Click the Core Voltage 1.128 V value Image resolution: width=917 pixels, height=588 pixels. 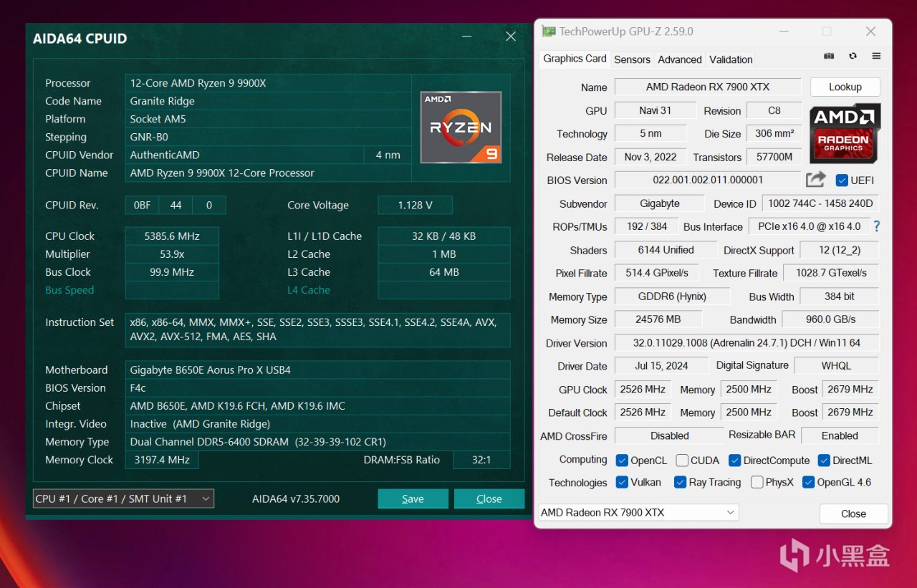click(415, 205)
